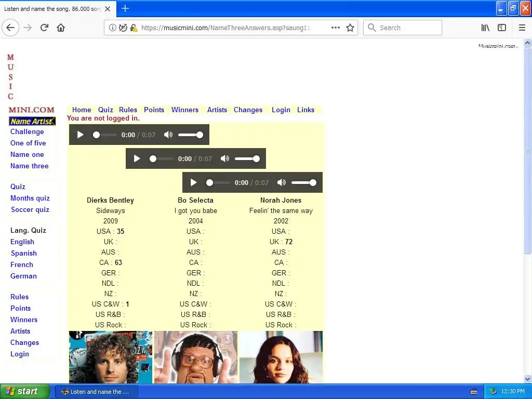Open Login in the left sidebar

coord(20,354)
